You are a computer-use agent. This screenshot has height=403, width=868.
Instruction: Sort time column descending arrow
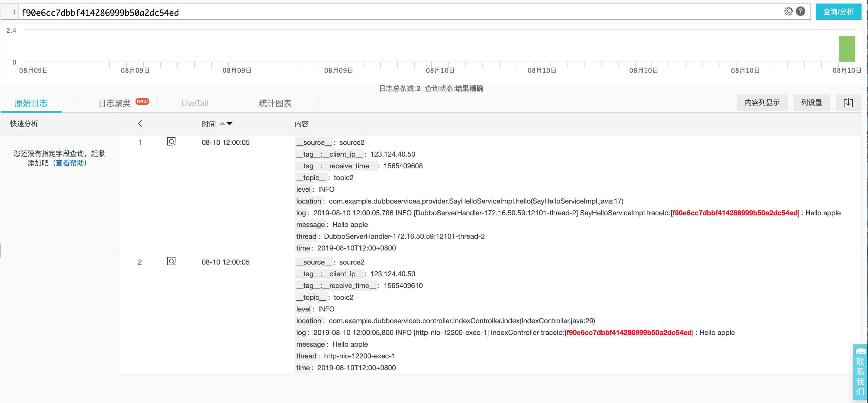coord(229,123)
